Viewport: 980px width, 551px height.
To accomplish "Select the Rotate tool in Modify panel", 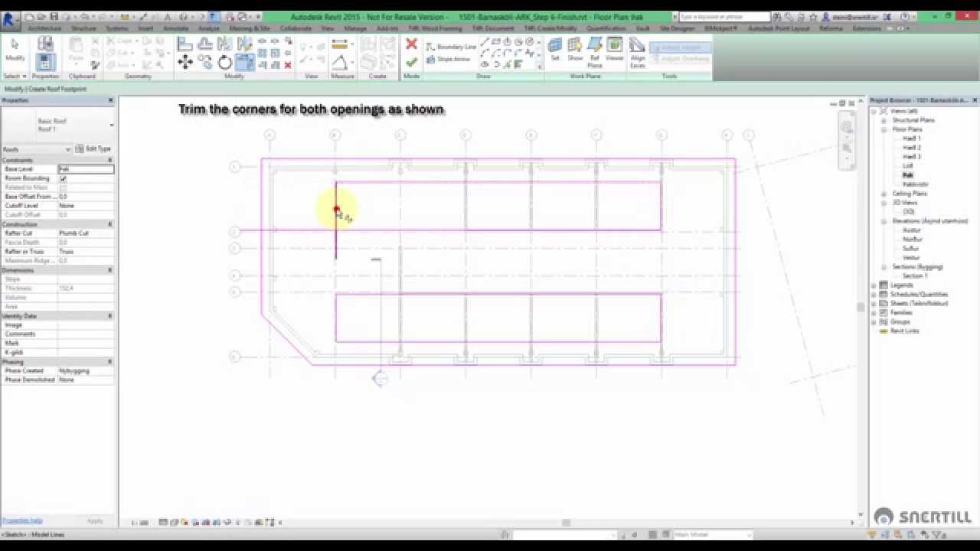I will click(x=225, y=63).
